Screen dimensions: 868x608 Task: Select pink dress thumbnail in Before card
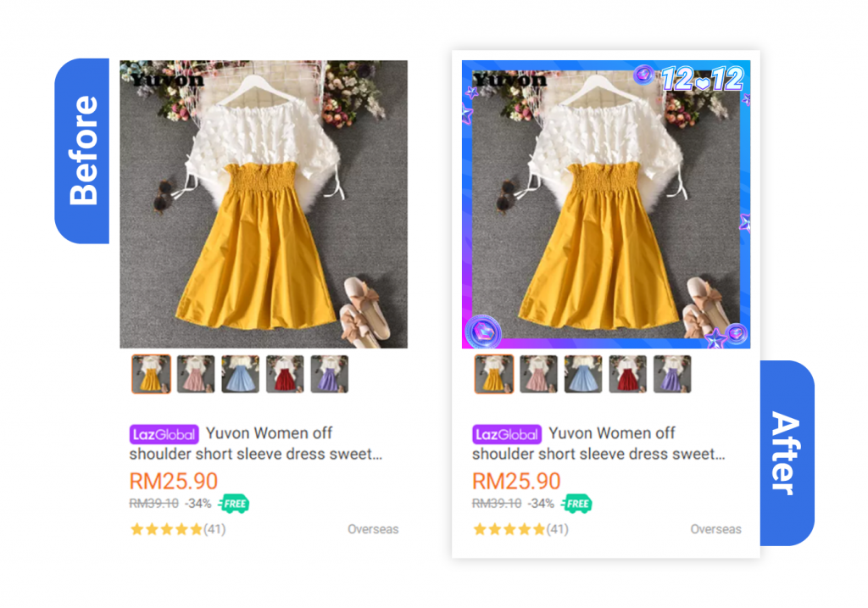tap(196, 374)
